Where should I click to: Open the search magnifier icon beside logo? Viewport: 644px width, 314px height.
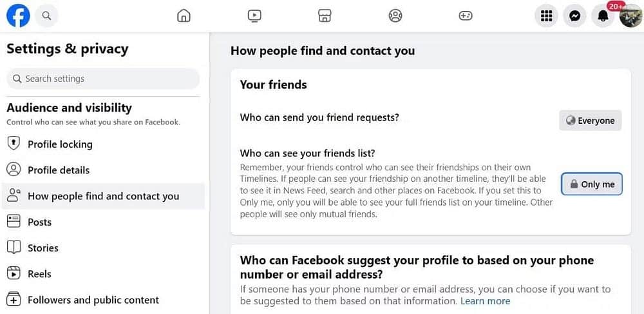[47, 16]
